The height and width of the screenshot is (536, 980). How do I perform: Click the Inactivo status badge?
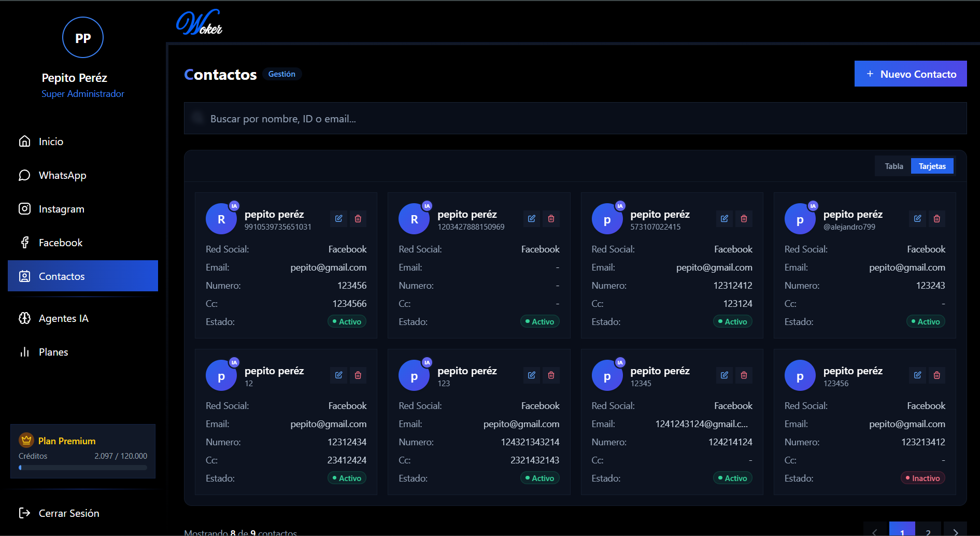922,478
